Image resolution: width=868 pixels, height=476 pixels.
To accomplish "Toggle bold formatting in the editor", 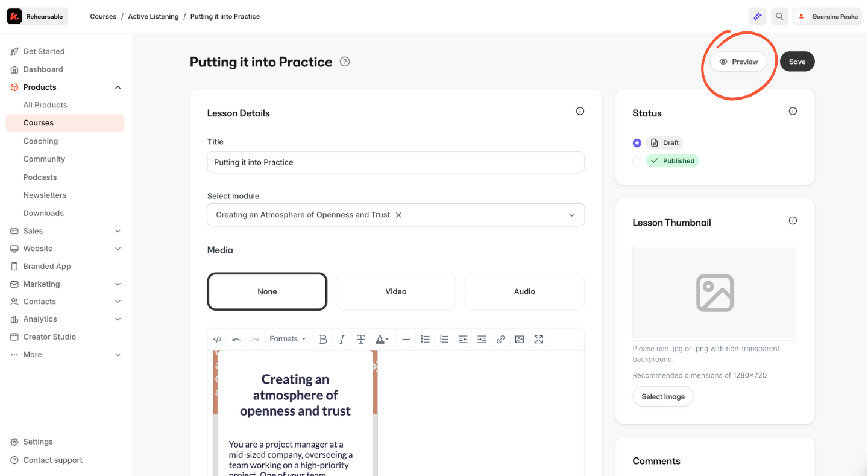I will point(323,340).
